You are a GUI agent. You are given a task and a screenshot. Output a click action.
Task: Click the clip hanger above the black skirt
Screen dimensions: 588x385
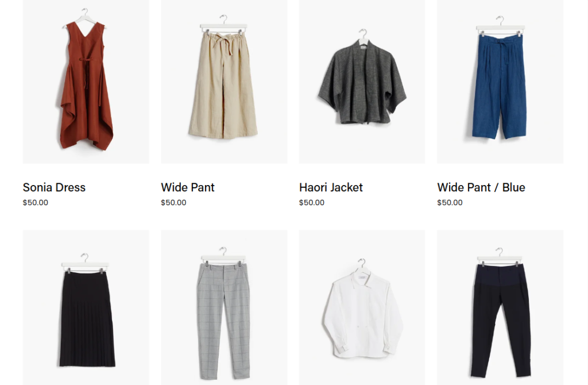coord(85,262)
